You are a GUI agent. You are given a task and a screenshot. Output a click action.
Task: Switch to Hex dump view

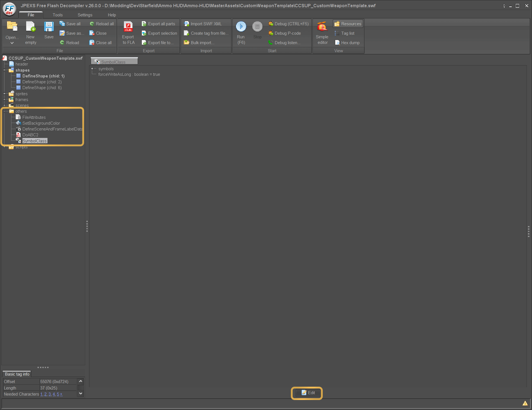pos(347,43)
